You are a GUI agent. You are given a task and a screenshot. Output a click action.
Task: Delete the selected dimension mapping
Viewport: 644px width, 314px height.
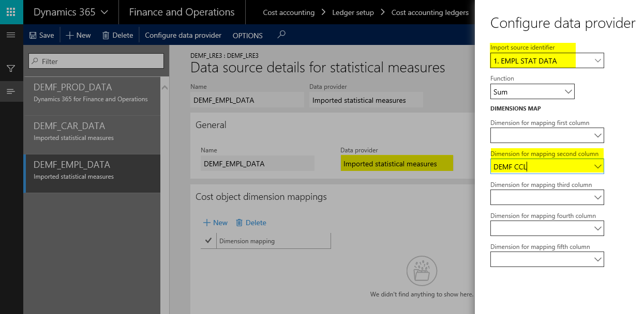[251, 223]
